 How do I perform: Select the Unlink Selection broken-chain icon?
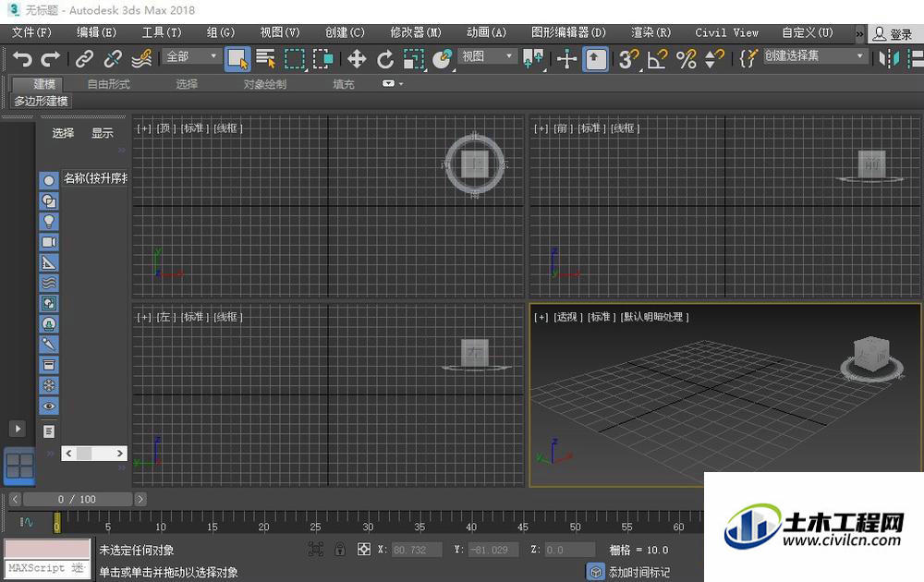(113, 59)
